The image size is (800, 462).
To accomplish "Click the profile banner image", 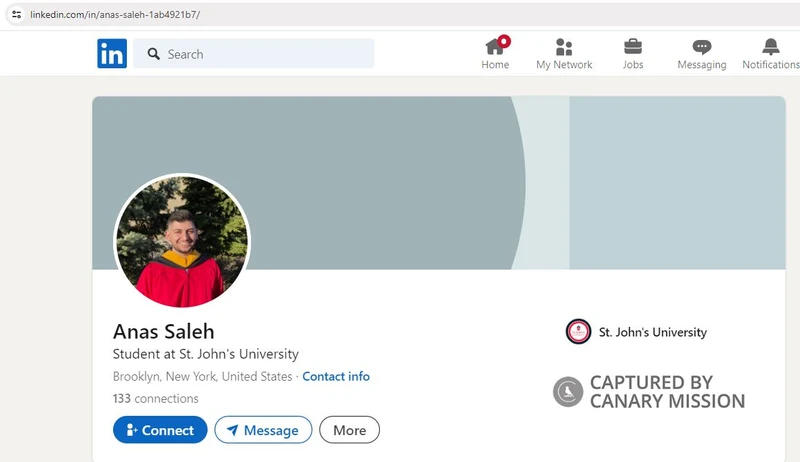I will [439, 183].
